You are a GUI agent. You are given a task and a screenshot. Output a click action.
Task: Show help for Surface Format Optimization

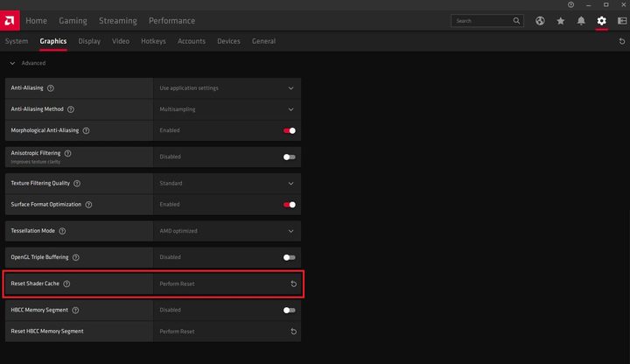point(88,205)
